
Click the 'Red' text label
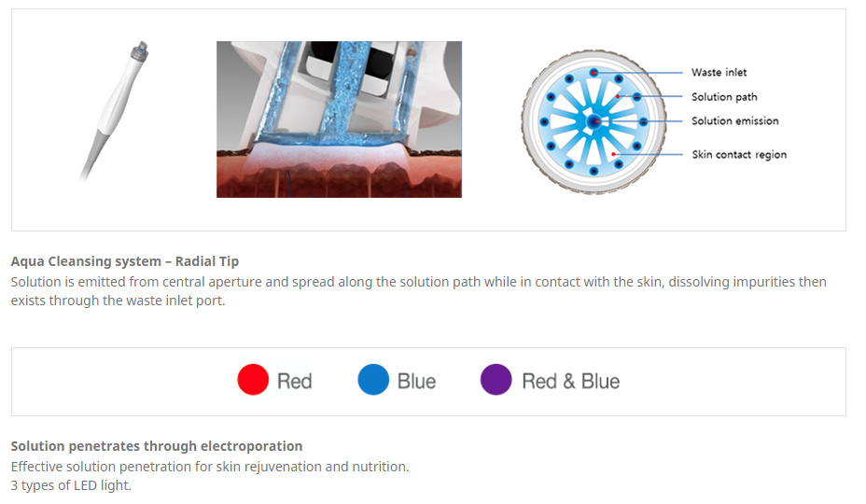click(x=294, y=382)
